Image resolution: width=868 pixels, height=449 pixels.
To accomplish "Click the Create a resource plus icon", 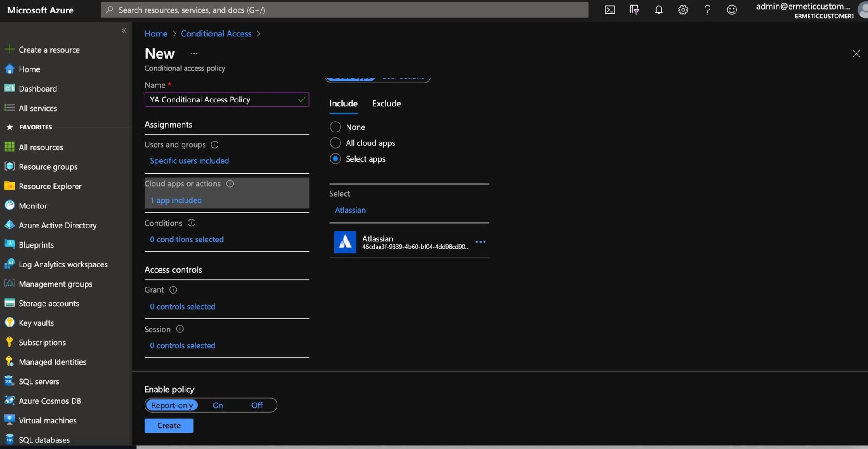I will pyautogui.click(x=9, y=49).
